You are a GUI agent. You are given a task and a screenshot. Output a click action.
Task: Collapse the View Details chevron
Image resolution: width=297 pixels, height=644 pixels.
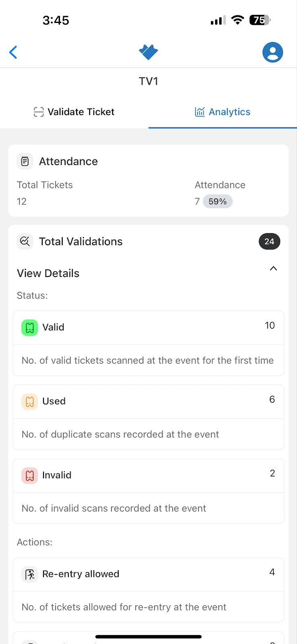pos(273,268)
